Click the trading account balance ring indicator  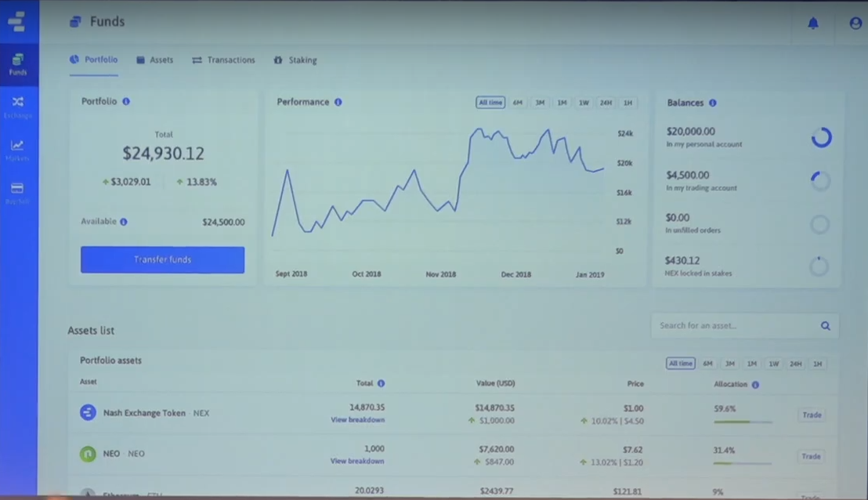click(820, 180)
